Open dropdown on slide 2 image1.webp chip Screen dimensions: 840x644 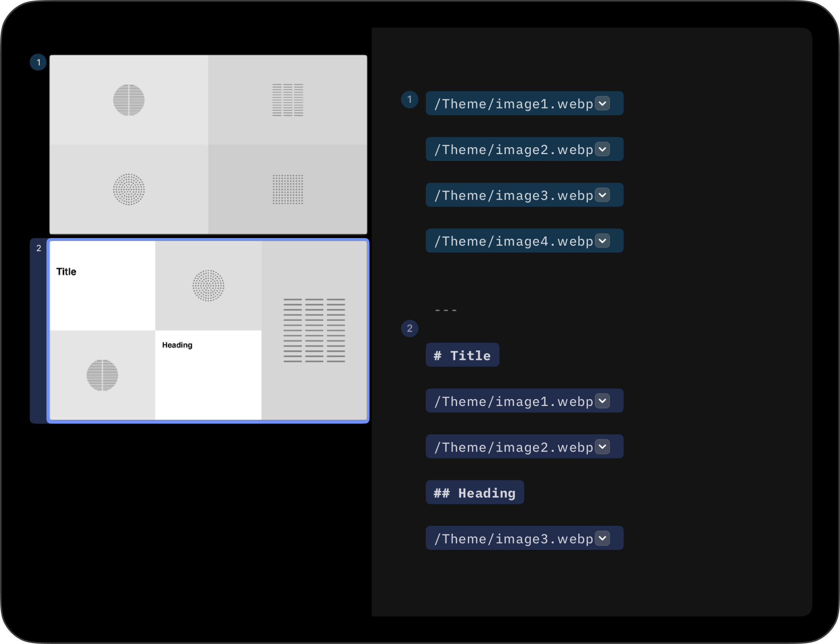tap(602, 401)
